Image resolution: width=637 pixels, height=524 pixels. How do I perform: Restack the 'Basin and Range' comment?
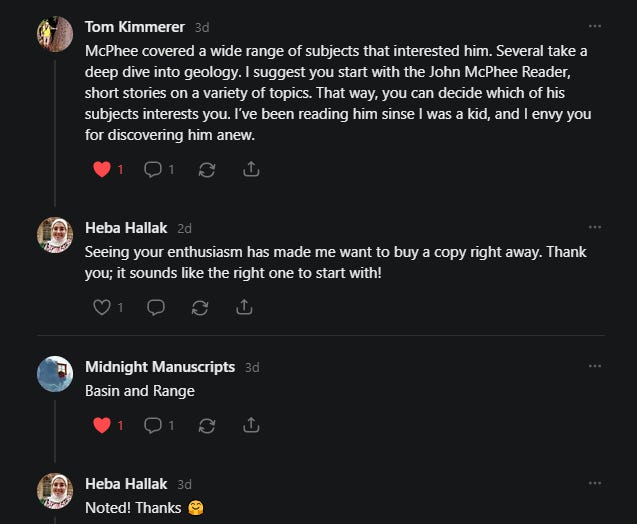207,425
